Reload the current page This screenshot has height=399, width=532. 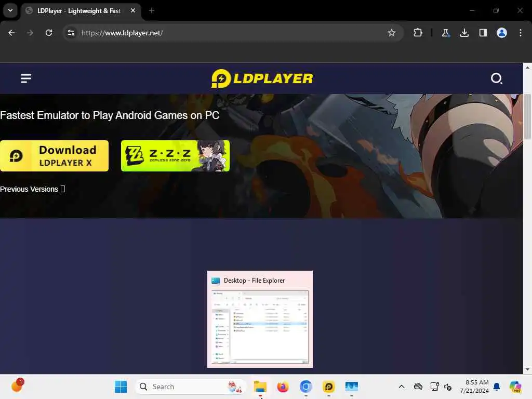49,33
